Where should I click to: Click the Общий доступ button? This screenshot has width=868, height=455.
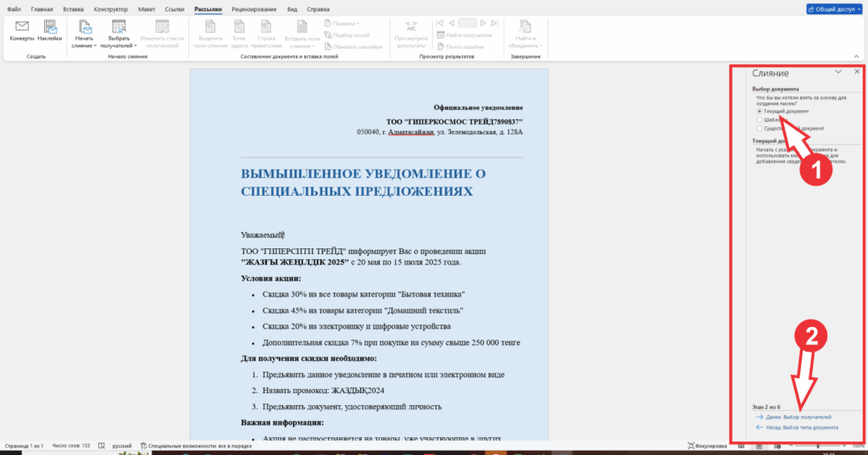coord(834,9)
